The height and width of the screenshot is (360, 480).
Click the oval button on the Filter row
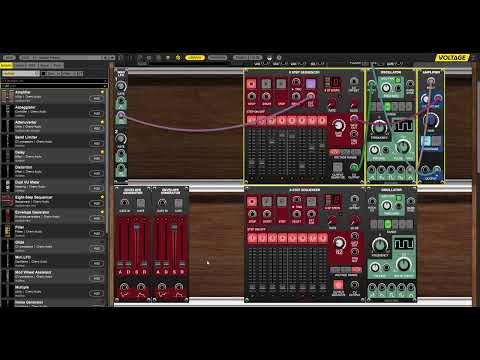click(x=96, y=234)
